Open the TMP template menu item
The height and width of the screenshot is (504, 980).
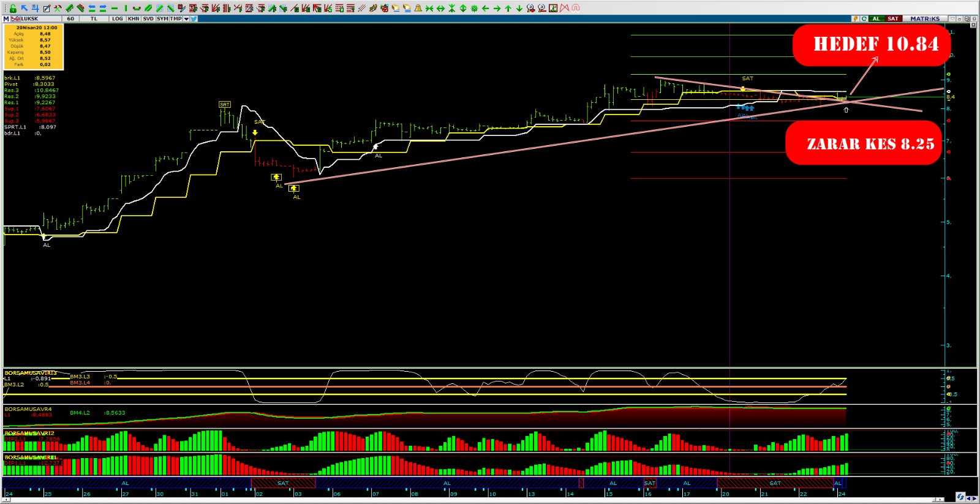coord(176,19)
